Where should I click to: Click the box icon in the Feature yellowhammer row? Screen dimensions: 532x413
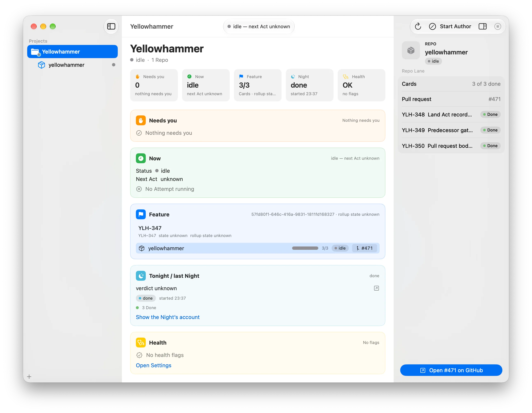141,248
